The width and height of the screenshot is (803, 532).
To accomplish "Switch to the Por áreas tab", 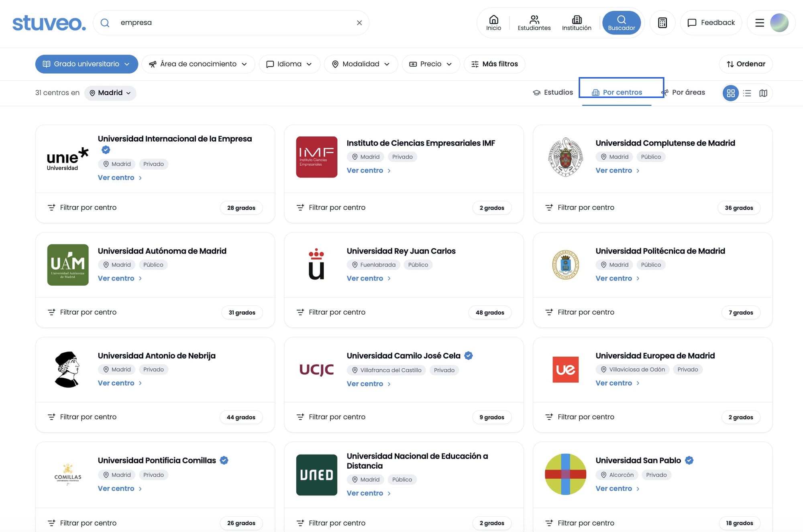I will click(683, 93).
